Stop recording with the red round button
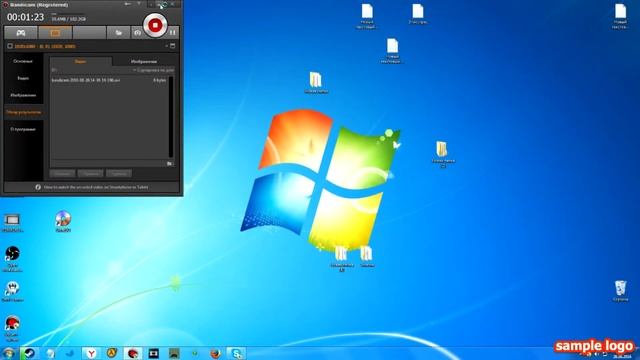640x360 pixels. [x=155, y=25]
